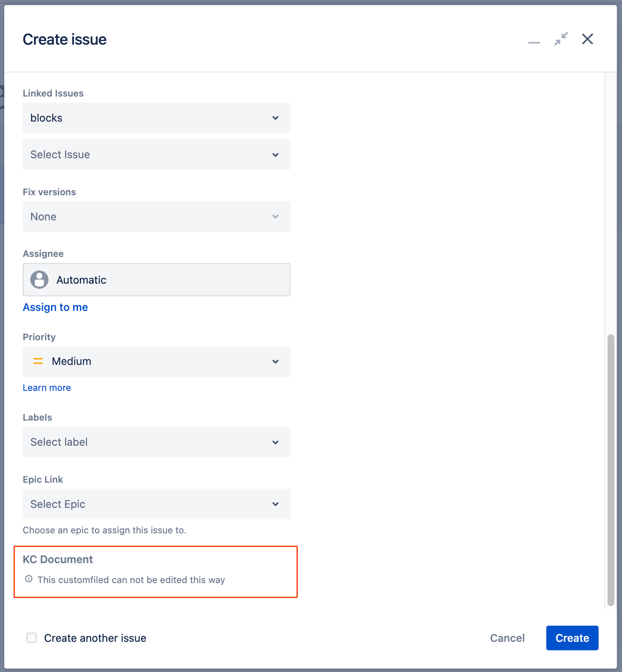Image resolution: width=622 pixels, height=672 pixels.
Task: Toggle the Create another issue checkbox
Action: 32,638
